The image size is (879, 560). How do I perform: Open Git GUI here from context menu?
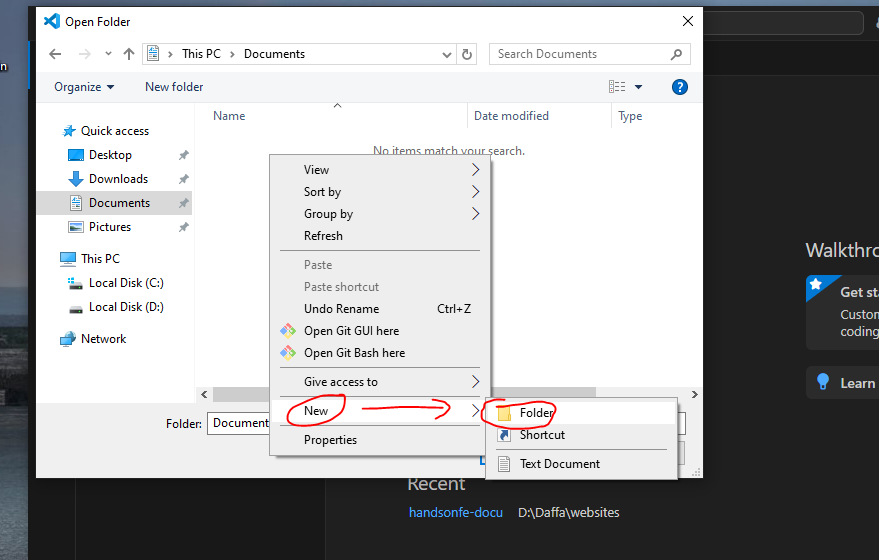(351, 331)
